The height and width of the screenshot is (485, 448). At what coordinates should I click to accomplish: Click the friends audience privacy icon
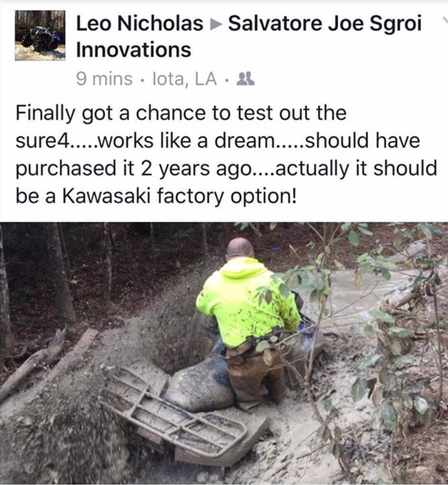[x=245, y=79]
